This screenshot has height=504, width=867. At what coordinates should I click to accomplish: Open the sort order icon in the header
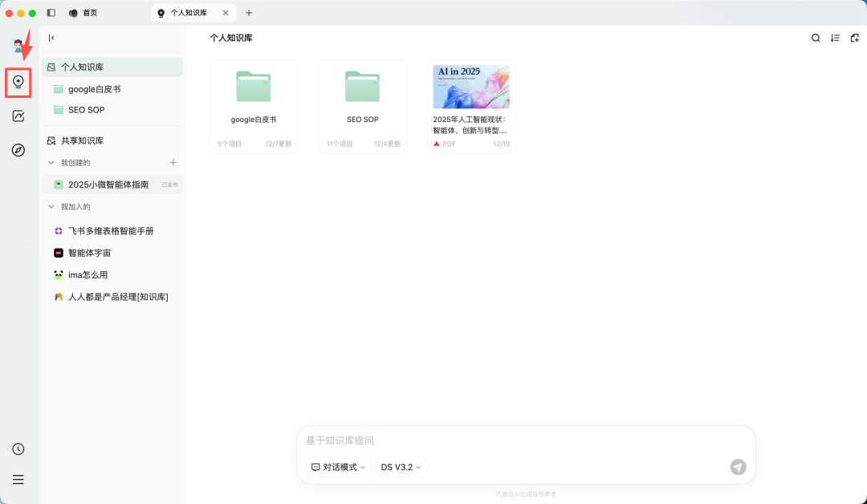click(835, 38)
